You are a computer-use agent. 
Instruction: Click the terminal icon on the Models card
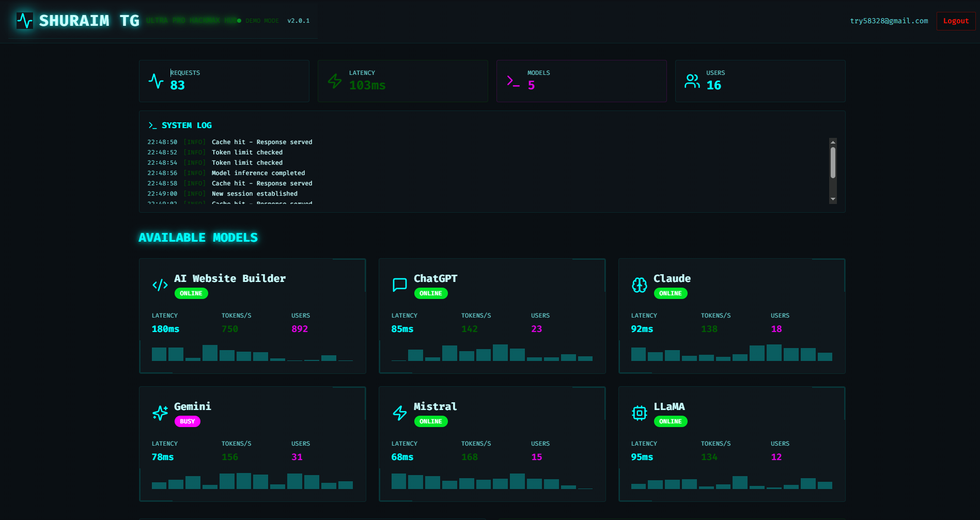click(513, 81)
